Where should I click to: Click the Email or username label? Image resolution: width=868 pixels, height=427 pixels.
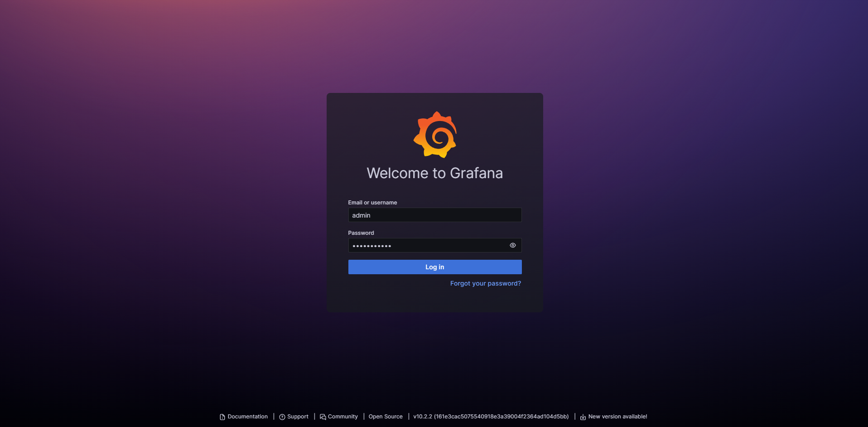click(372, 203)
